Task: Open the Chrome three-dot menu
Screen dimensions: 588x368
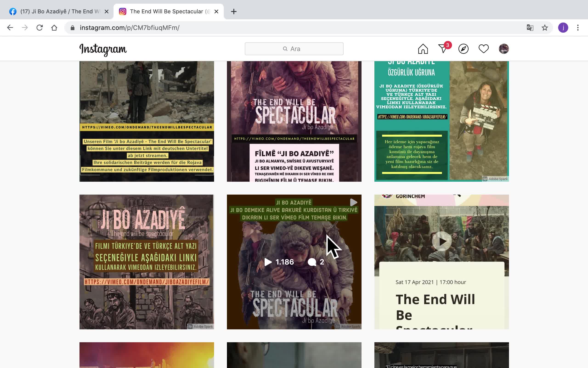Action: click(x=578, y=28)
